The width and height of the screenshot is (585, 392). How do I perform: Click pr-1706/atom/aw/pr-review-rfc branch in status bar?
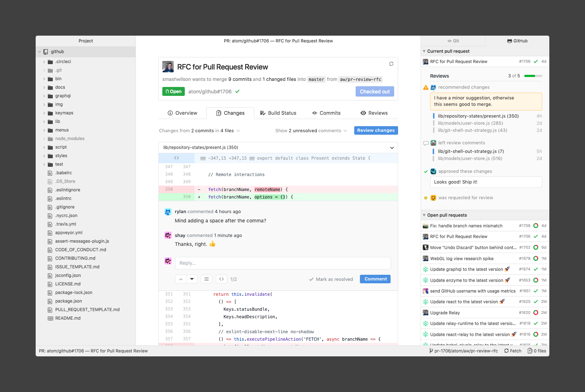tap(466, 351)
